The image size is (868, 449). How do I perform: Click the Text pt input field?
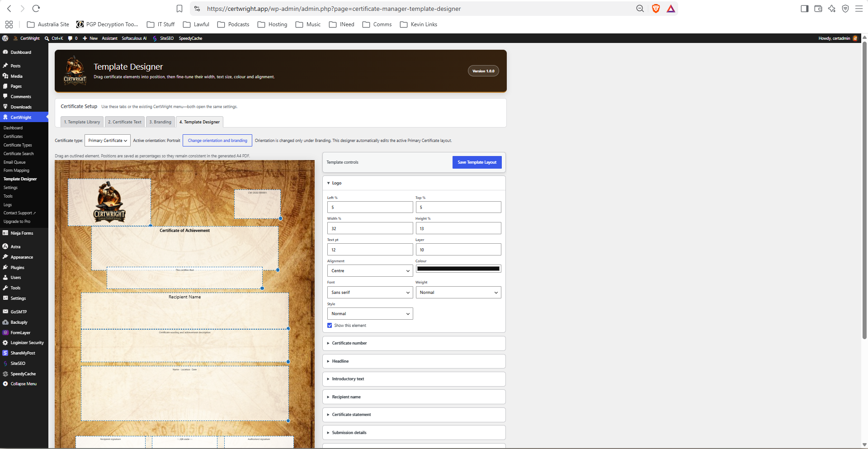pos(370,250)
